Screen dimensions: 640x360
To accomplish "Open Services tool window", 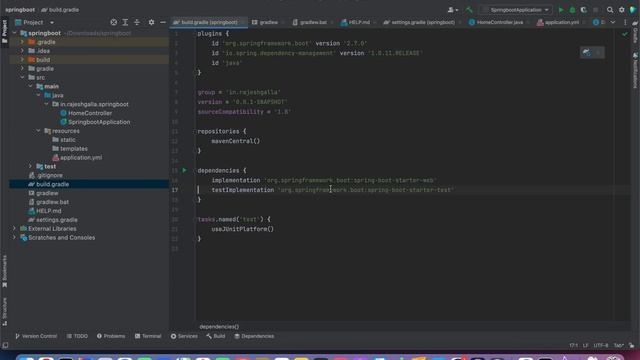I will coord(184,336).
